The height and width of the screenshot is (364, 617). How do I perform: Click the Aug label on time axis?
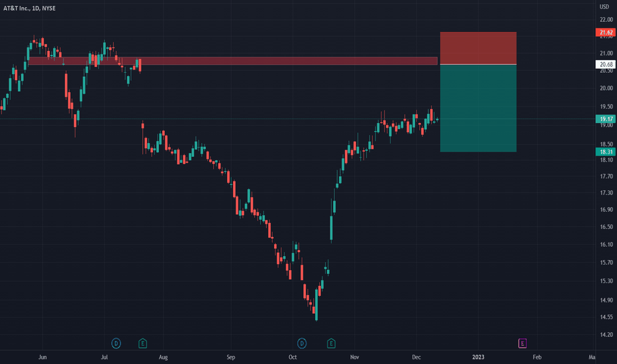point(164,357)
